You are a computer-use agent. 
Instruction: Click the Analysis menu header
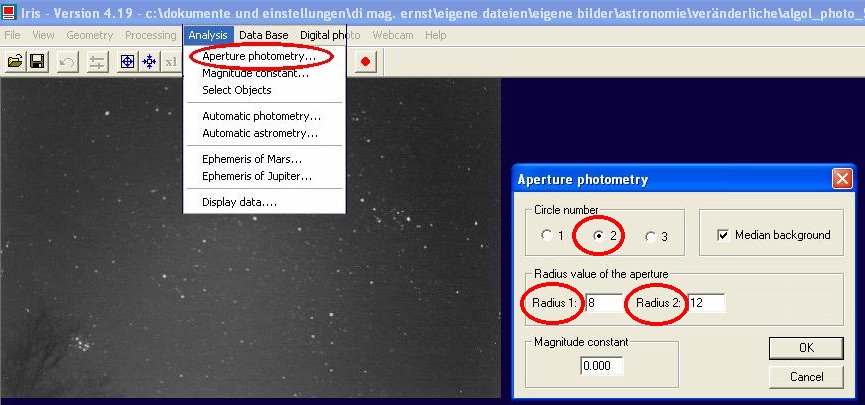click(x=208, y=35)
